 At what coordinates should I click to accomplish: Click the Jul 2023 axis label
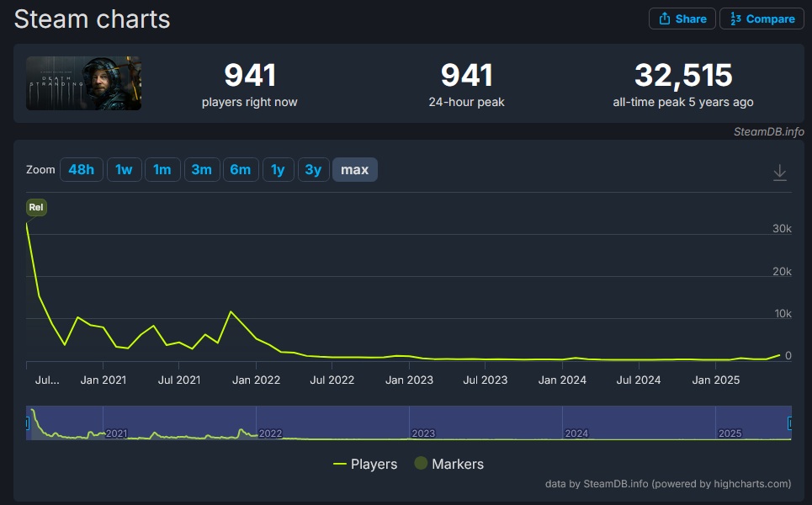tap(486, 380)
